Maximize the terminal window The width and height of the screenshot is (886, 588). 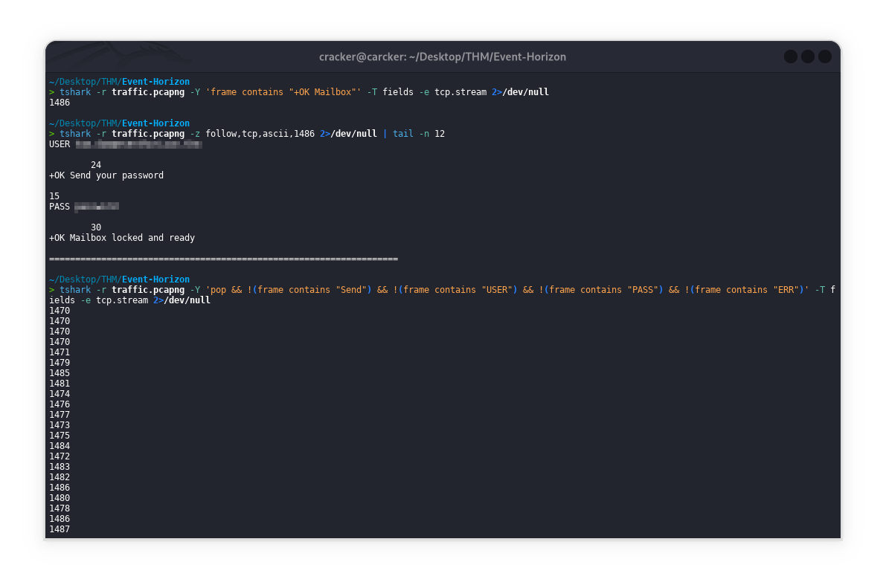pyautogui.click(x=807, y=56)
